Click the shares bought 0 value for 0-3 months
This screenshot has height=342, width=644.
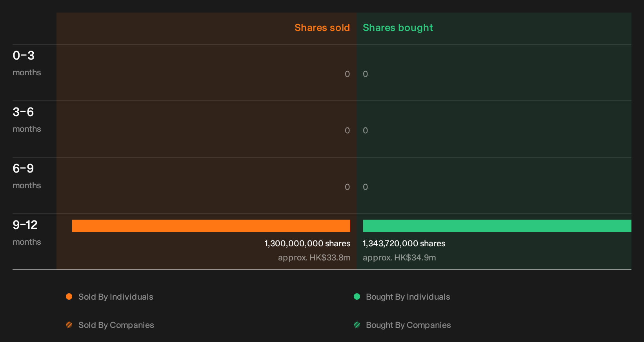point(366,74)
